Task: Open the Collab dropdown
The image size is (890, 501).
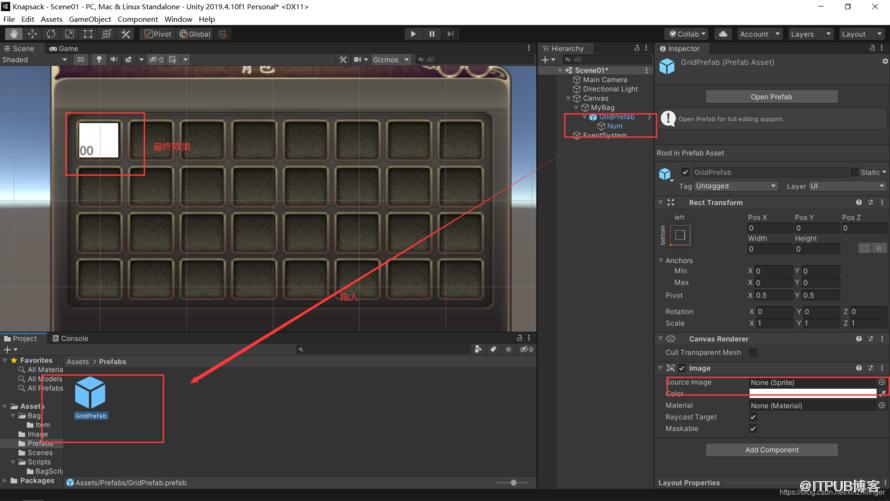Action: click(x=687, y=34)
